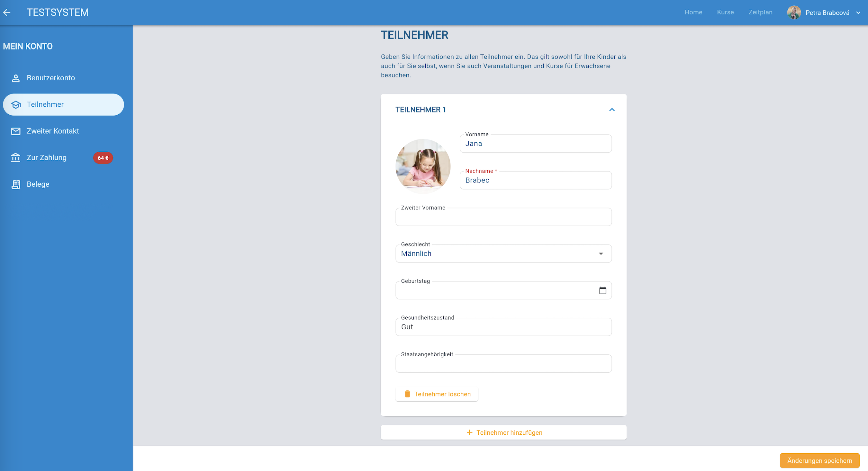Click the participant's profile photo
The height and width of the screenshot is (471, 868).
pos(423,166)
